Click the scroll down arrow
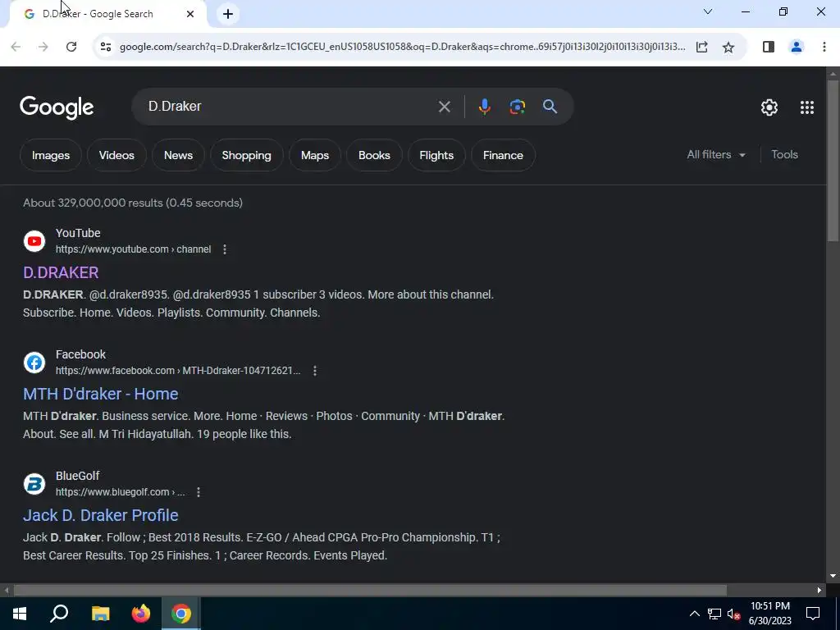 coord(833,577)
